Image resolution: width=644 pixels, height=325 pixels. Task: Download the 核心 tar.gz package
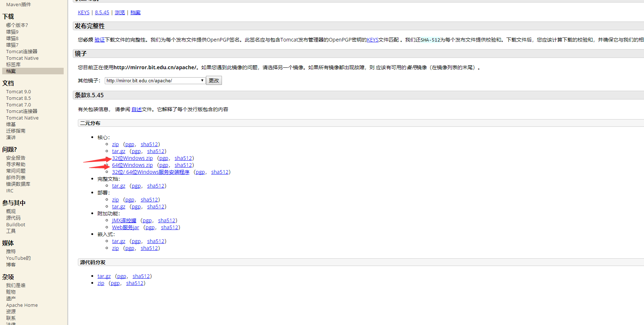point(119,151)
